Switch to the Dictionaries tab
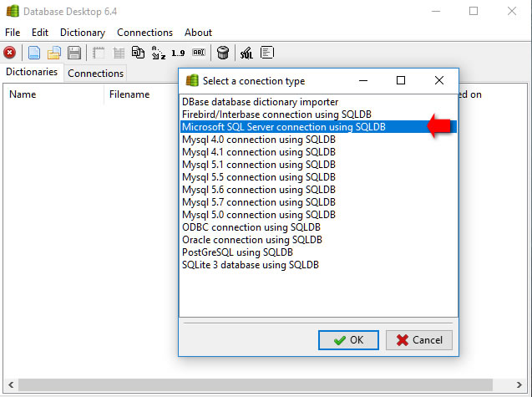This screenshot has height=397, width=532. pyautogui.click(x=32, y=72)
